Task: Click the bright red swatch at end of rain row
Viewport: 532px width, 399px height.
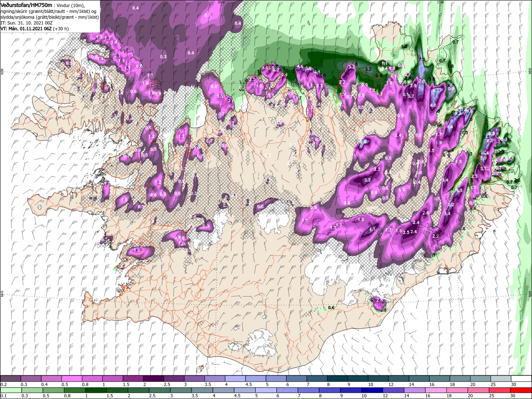Action: click(x=521, y=390)
